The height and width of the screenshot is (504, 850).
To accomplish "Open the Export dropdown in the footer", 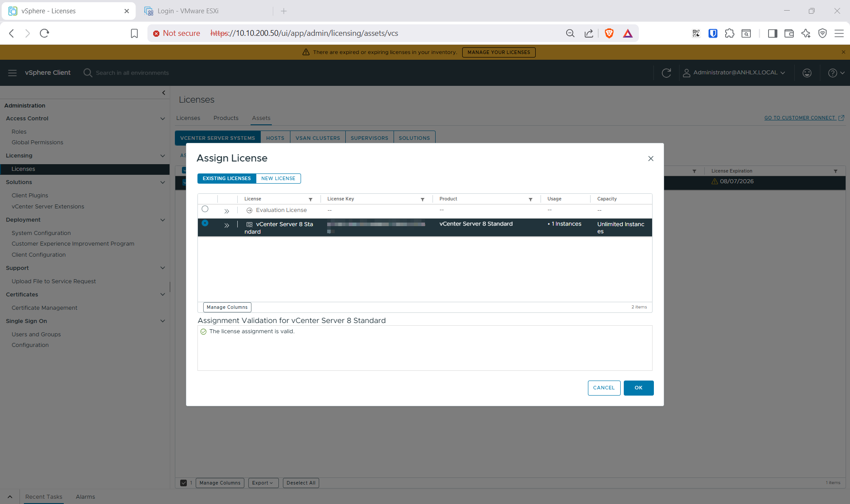I will coord(263,483).
